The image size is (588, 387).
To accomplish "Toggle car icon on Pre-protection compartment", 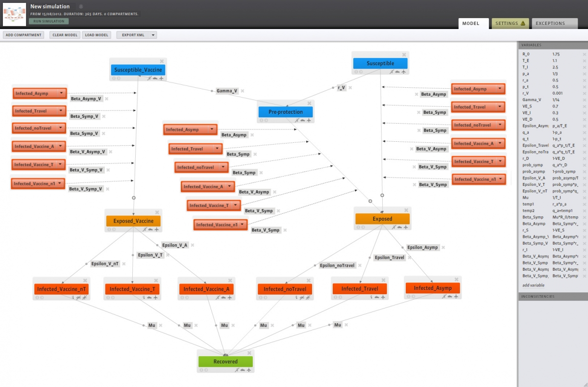I will [303, 120].
